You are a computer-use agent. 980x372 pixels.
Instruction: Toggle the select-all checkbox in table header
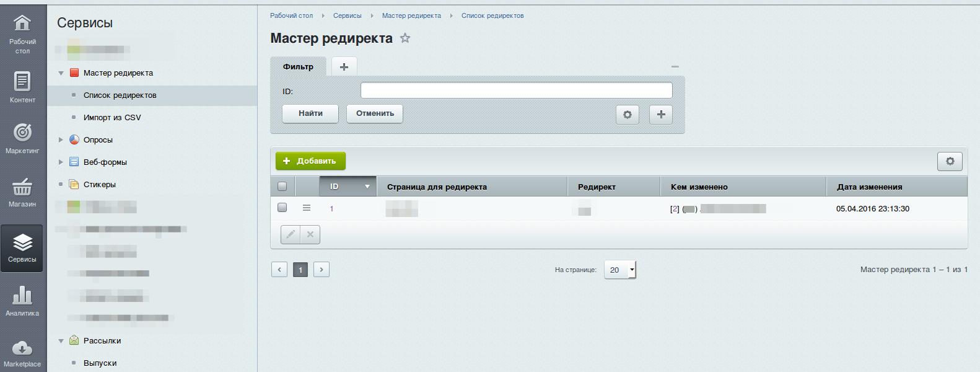[282, 187]
